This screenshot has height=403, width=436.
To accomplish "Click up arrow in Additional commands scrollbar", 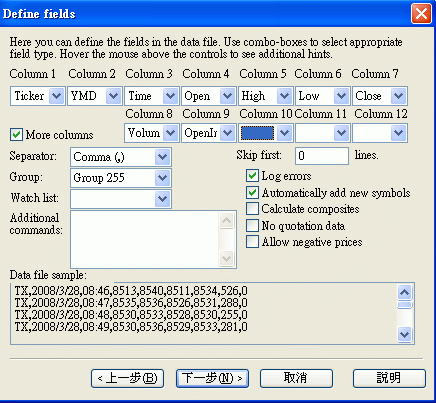I will 227,220.
